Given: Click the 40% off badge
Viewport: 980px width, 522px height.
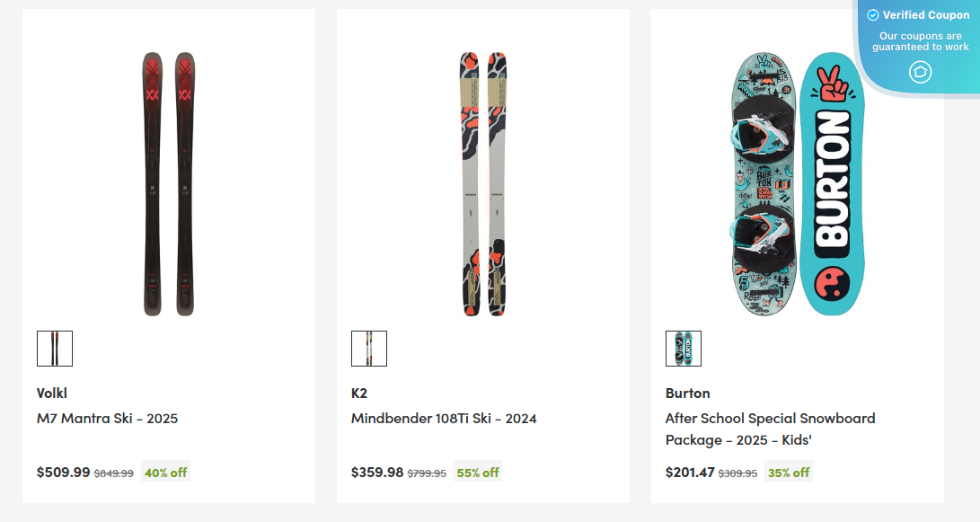Looking at the screenshot, I should (x=163, y=471).
